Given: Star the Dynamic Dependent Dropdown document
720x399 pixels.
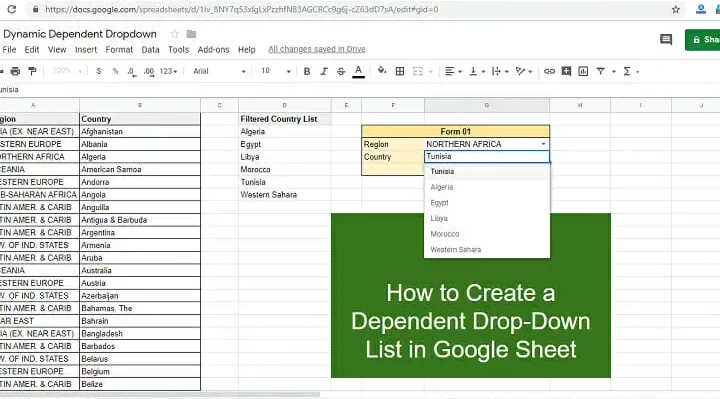Looking at the screenshot, I should pyautogui.click(x=174, y=34).
